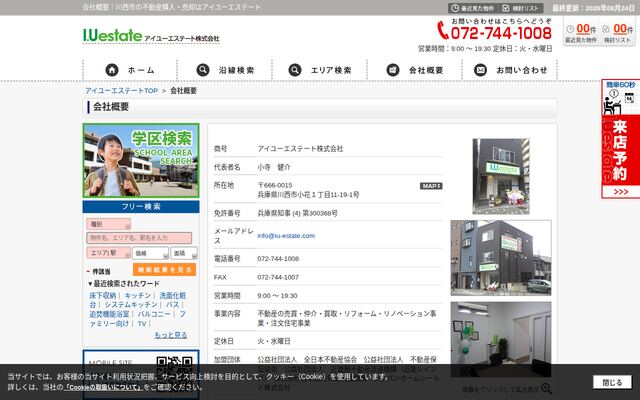Click the アイユーエステートTOP breadcrumb link
Screen dimensions: 640x400
tap(121, 91)
